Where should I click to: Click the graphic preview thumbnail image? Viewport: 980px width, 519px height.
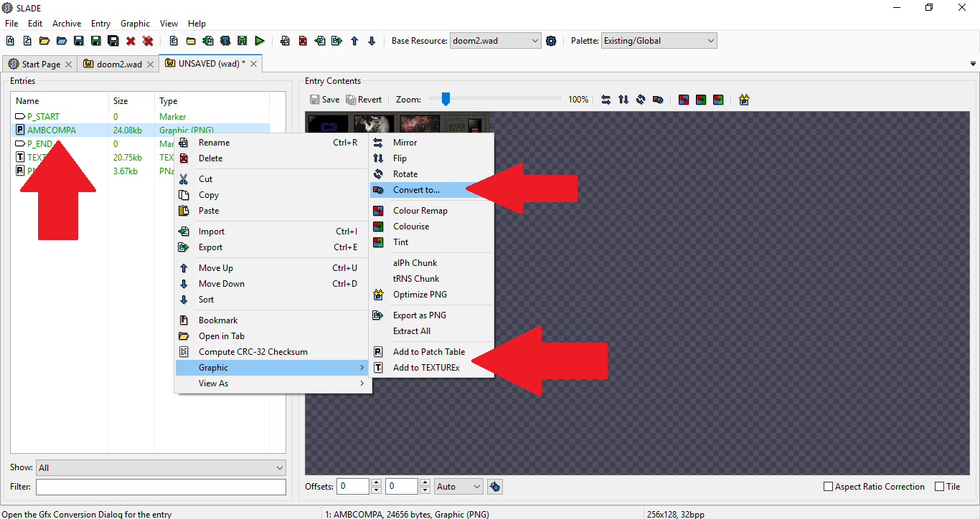[396, 123]
